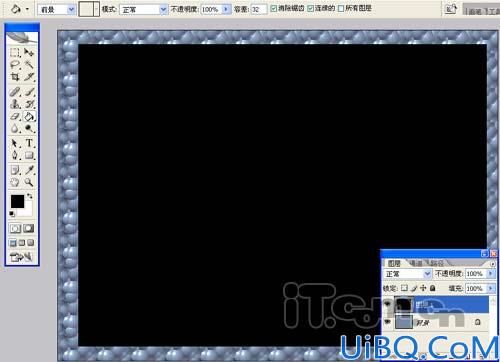Hide the Background layer via eye icon
The image size is (500, 362).
click(387, 322)
